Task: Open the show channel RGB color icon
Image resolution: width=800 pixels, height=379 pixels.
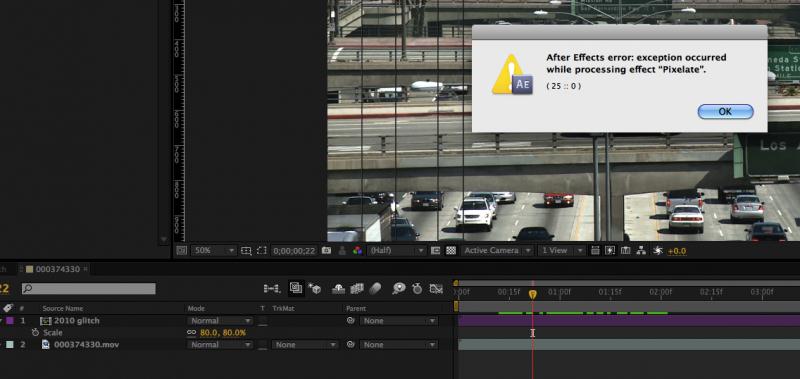Action: tap(357, 250)
